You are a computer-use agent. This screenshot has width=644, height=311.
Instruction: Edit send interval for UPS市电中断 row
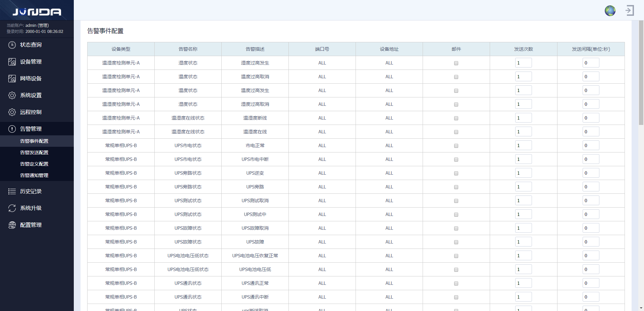(x=591, y=159)
